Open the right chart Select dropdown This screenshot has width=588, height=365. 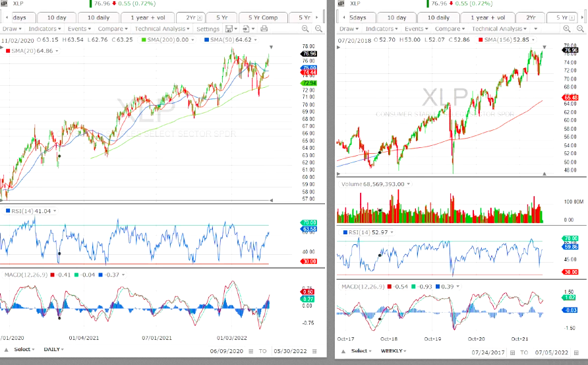(361, 350)
